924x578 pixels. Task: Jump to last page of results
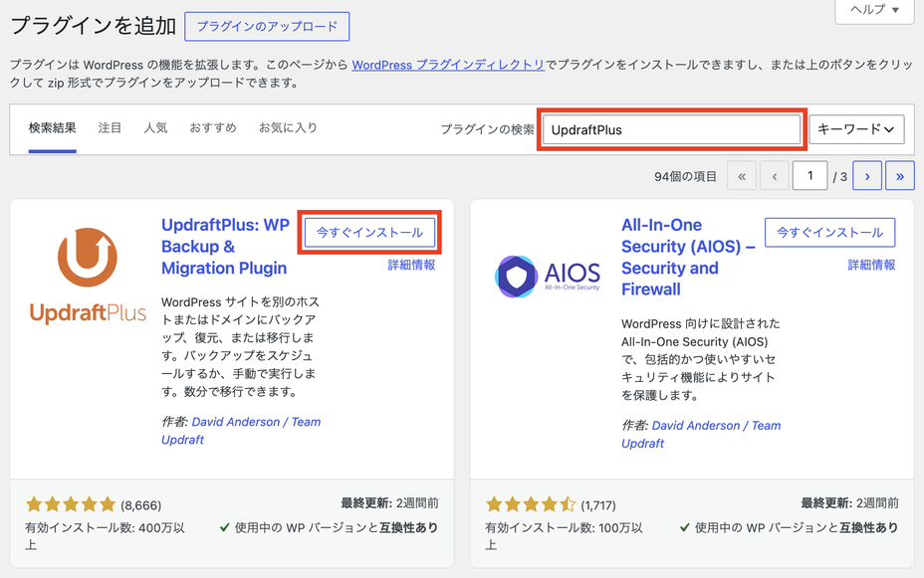pos(899,175)
